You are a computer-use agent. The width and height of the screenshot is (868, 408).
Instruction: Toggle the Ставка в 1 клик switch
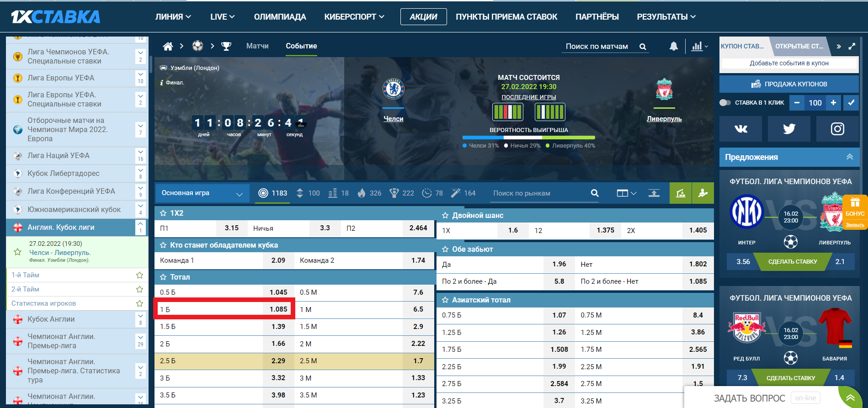(725, 103)
